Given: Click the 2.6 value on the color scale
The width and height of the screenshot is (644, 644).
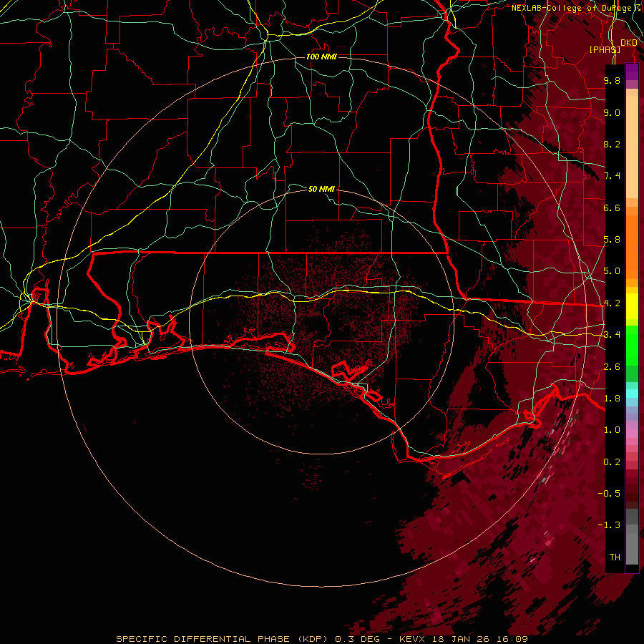Looking at the screenshot, I should click(x=612, y=367).
